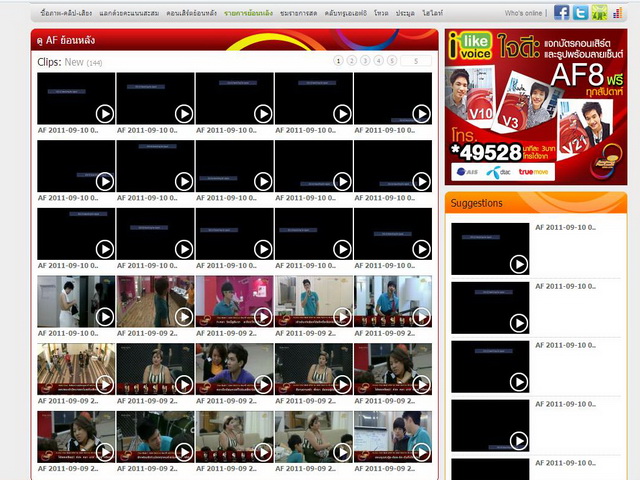Open the title link of third Suggestions item
Image resolution: width=640 pixels, height=480 pixels.
click(565, 345)
